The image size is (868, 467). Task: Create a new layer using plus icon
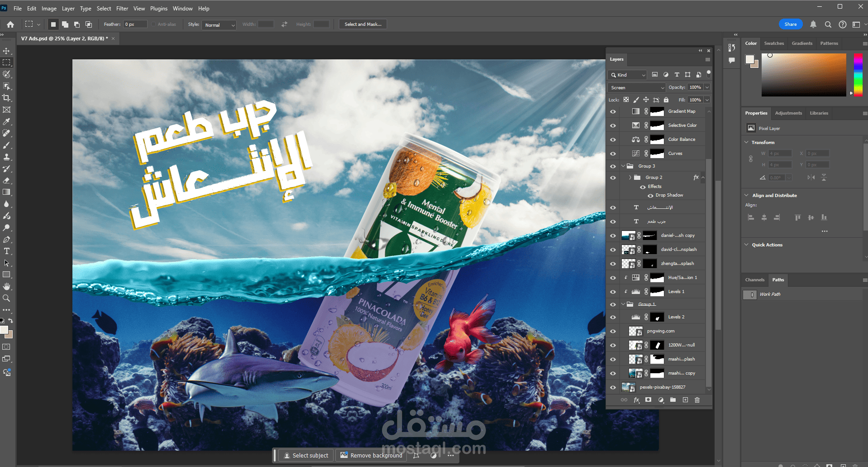[x=685, y=400]
